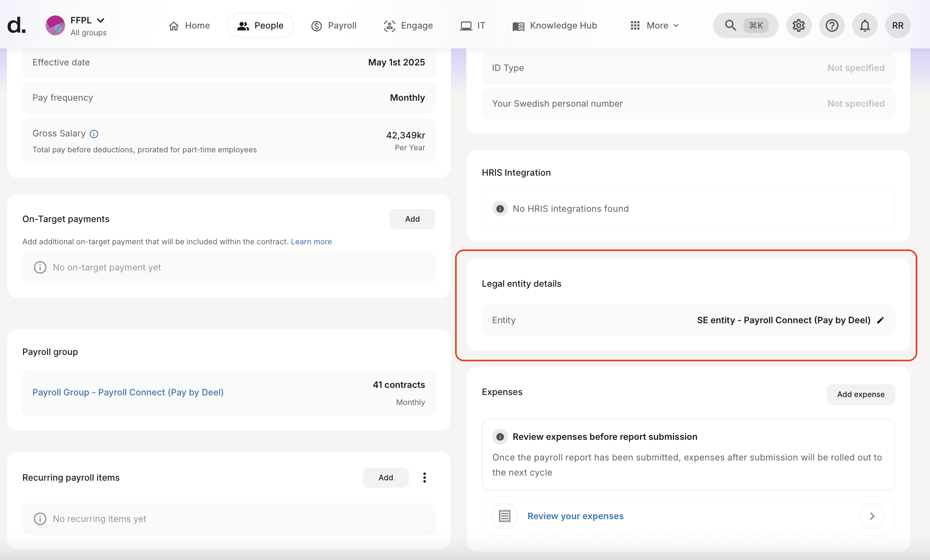The height and width of the screenshot is (560, 930).
Task: Select the Pay frequency 'Monthly' value
Action: (407, 98)
